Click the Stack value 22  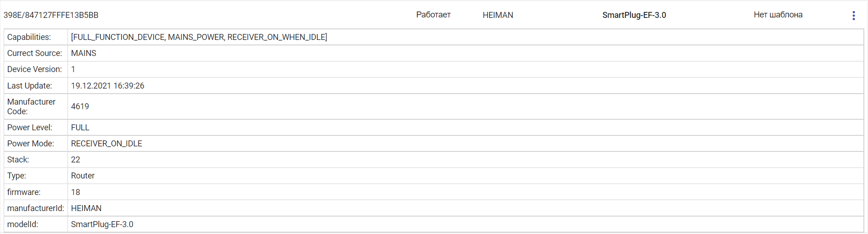point(75,160)
